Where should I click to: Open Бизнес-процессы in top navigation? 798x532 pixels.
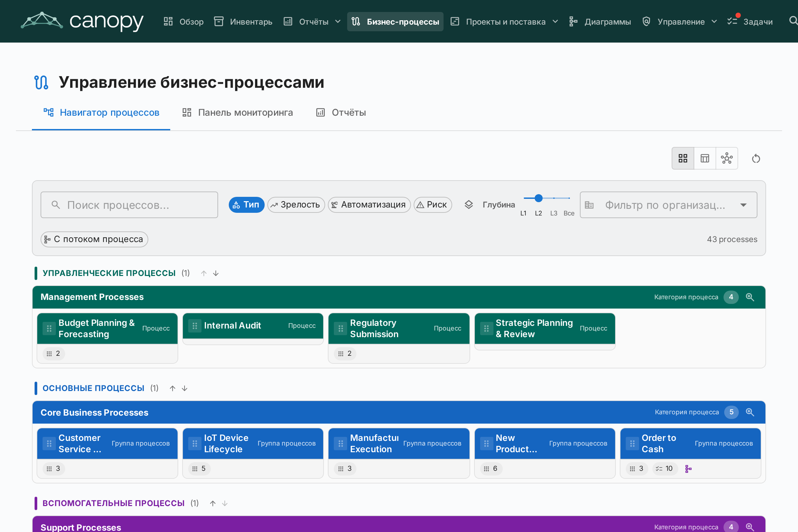[x=395, y=22]
